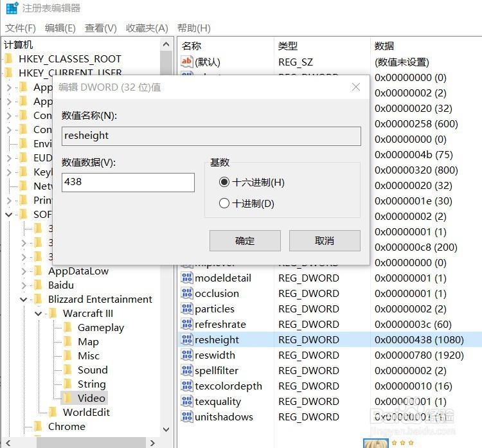Close the 编辑 DWORD dialog
482x448 pixels.
[x=356, y=87]
